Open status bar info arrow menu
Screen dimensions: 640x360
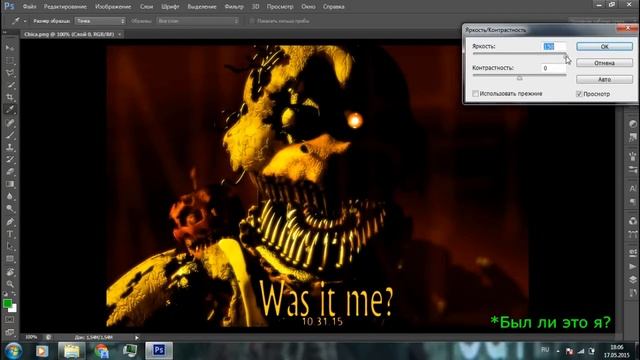[137, 338]
